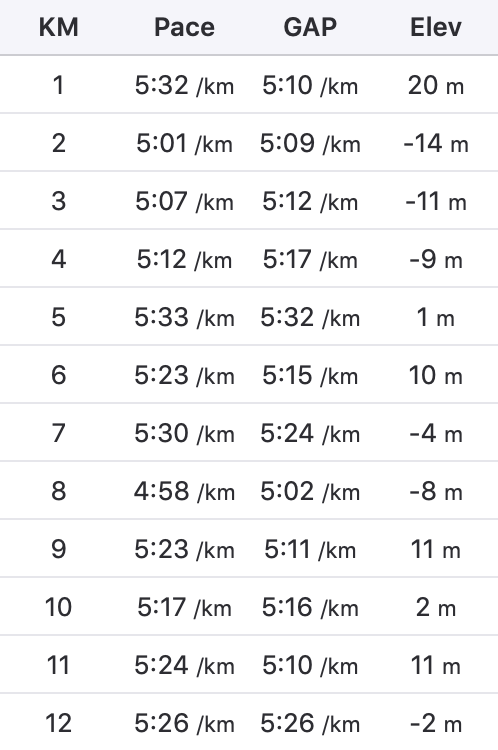Click the 5:12 /km GAP for kilometer 3
Viewport: 498px width, 750px height.
click(x=310, y=201)
